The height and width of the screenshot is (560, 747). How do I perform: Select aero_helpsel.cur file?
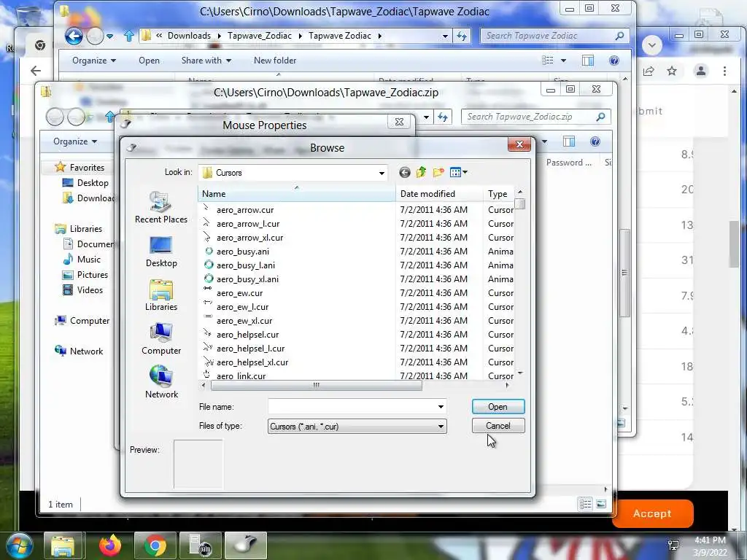click(x=248, y=334)
